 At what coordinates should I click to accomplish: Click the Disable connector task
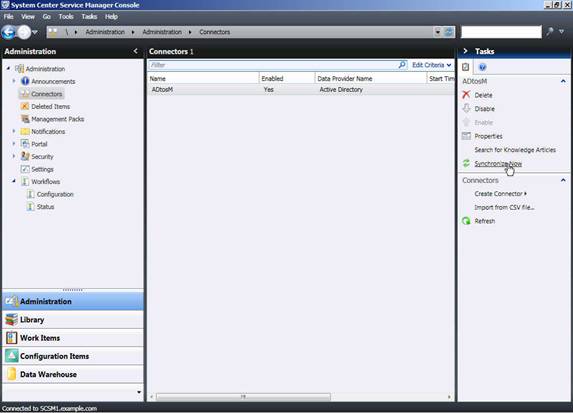[484, 109]
